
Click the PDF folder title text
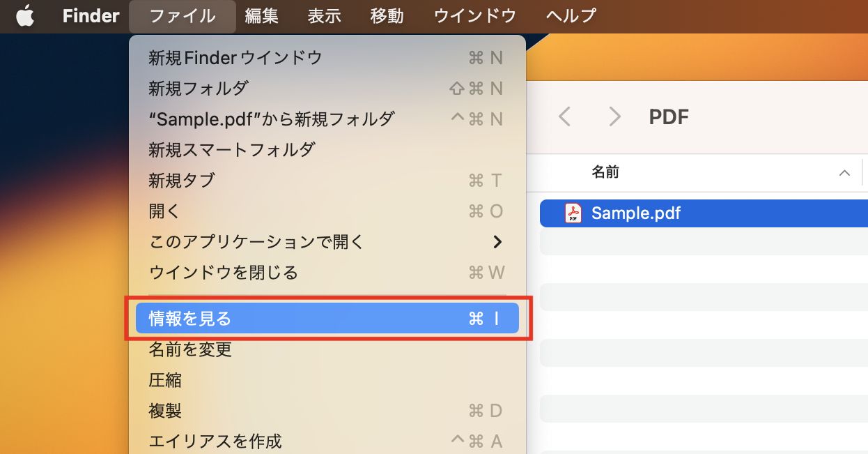[668, 116]
